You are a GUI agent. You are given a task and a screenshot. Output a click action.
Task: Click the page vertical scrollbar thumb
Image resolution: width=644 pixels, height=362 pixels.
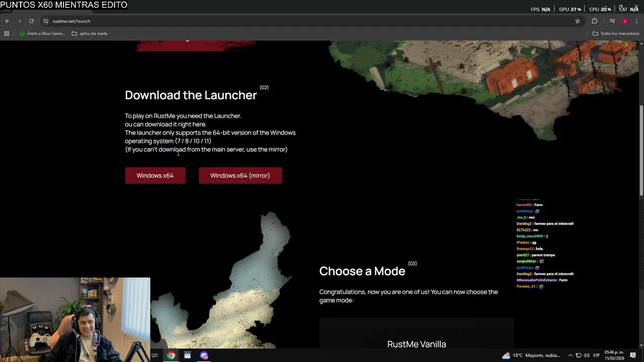click(x=641, y=151)
